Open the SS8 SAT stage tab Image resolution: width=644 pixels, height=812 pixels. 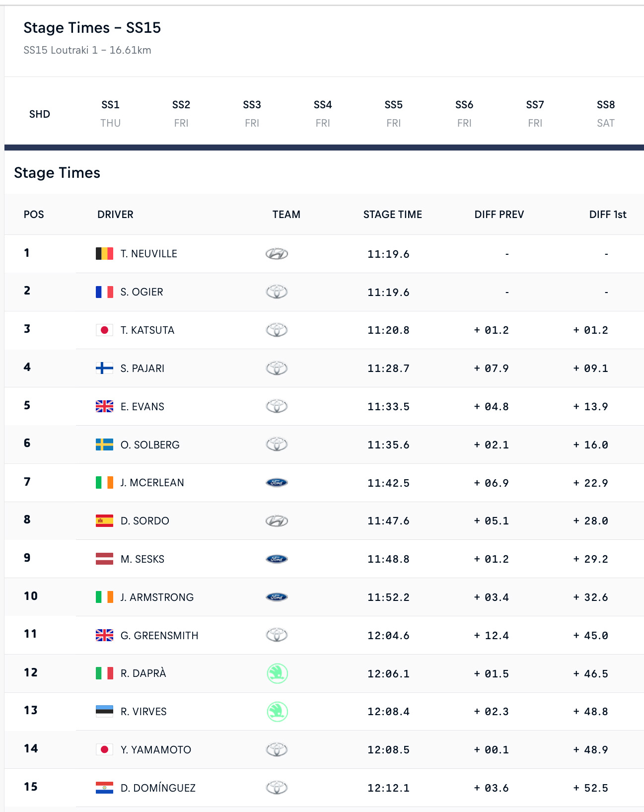coord(606,114)
